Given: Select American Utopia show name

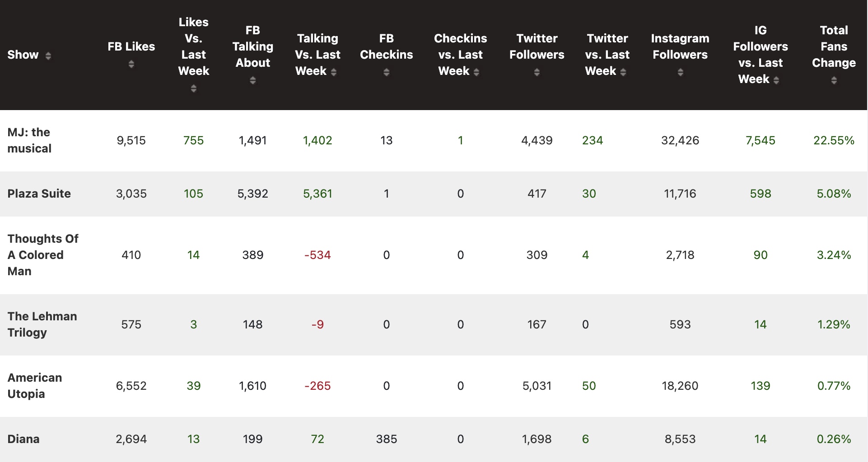Looking at the screenshot, I should tap(35, 386).
